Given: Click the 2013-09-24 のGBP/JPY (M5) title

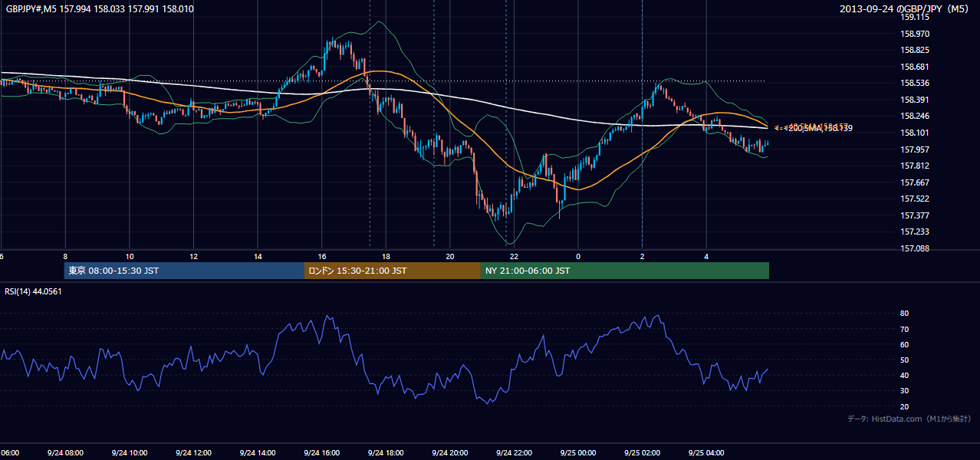Looking at the screenshot, I should click(x=905, y=9).
